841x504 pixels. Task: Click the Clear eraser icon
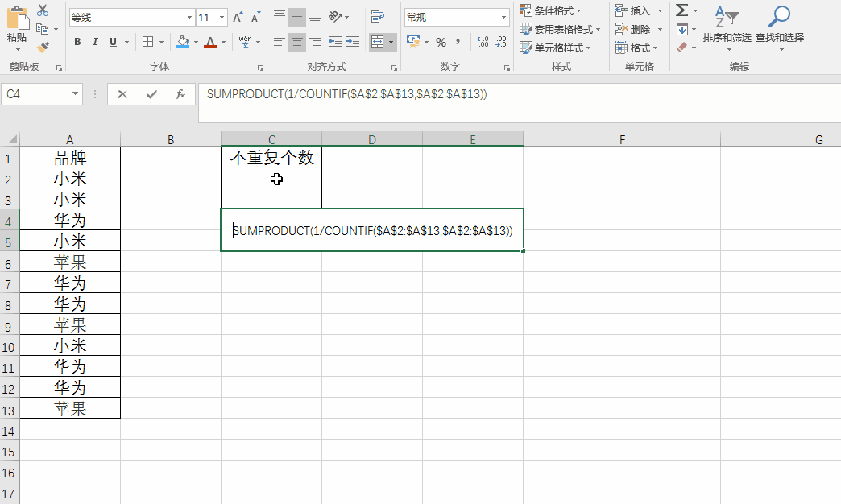click(682, 48)
